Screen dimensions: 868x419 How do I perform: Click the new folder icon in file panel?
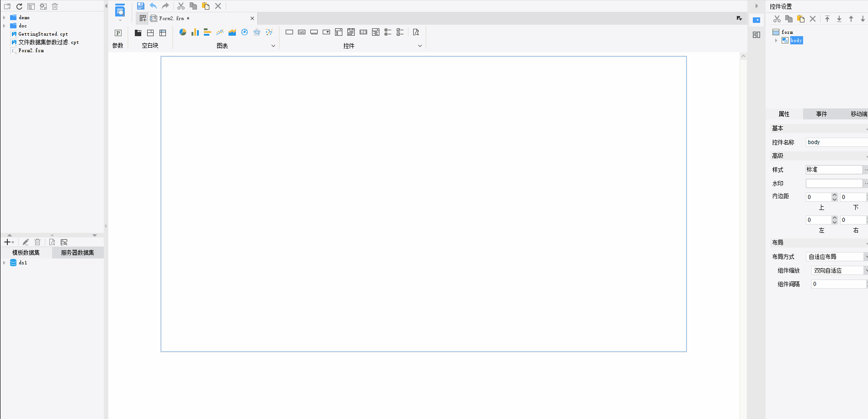coord(7,6)
